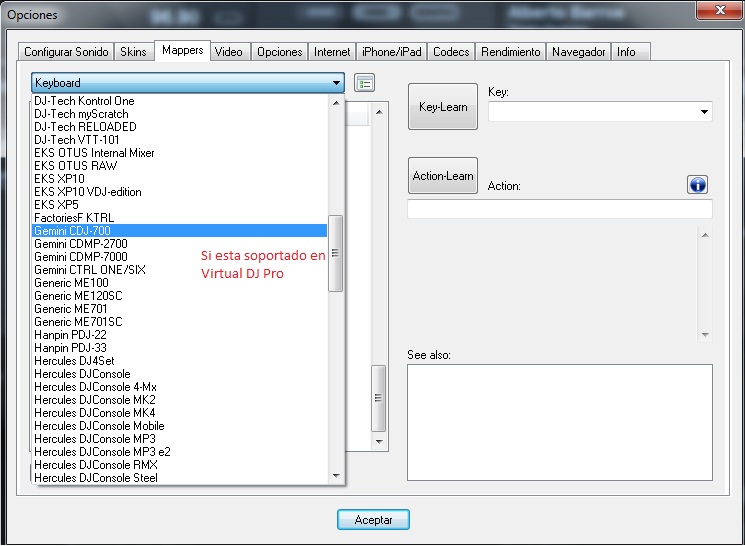
Task: Select highlighted Gemini CDJ-700 entry
Action: click(x=180, y=231)
